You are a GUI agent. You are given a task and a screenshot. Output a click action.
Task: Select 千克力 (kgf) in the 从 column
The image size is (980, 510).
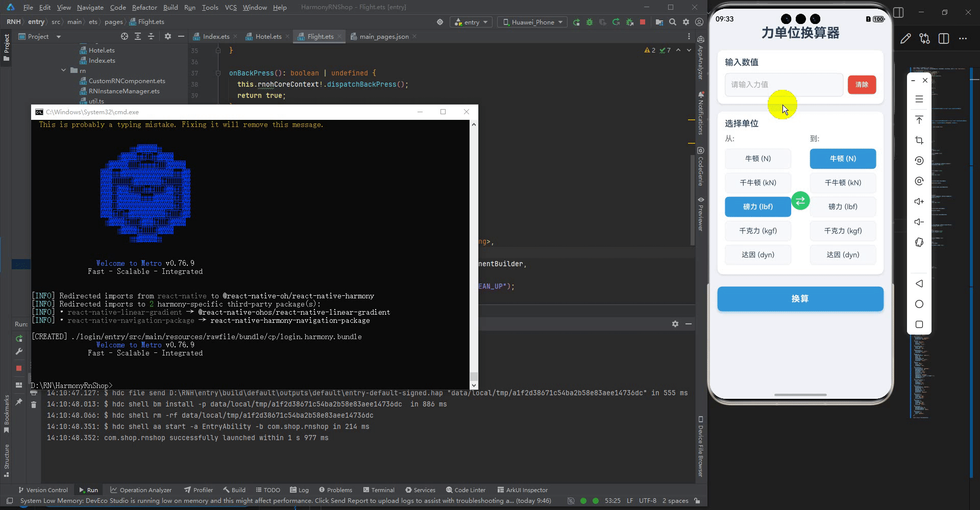(x=758, y=231)
